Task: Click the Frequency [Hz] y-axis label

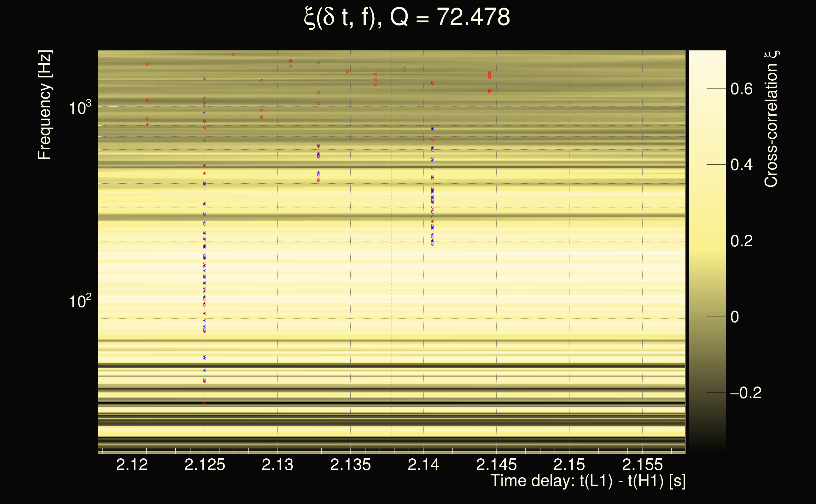Action: pyautogui.click(x=44, y=105)
